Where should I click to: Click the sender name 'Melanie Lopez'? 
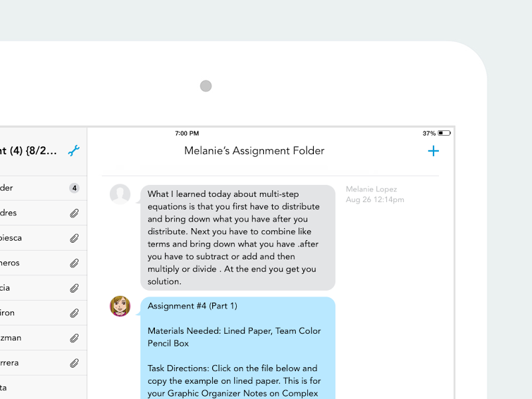point(371,189)
